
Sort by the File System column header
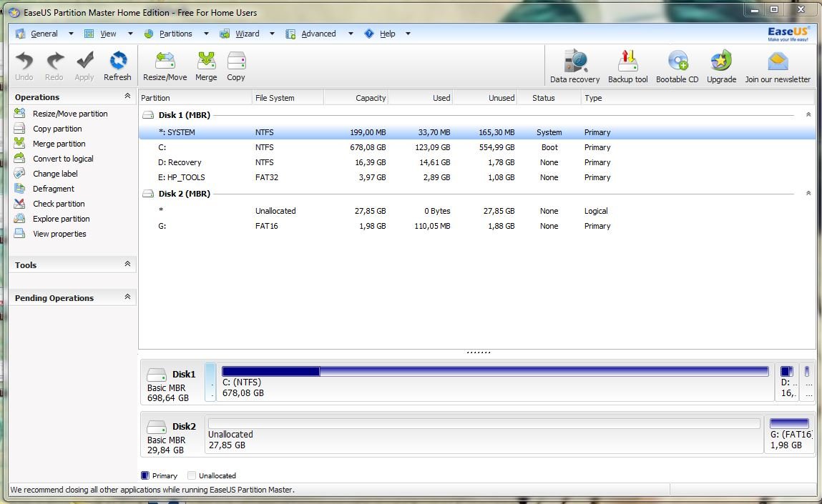coord(288,98)
